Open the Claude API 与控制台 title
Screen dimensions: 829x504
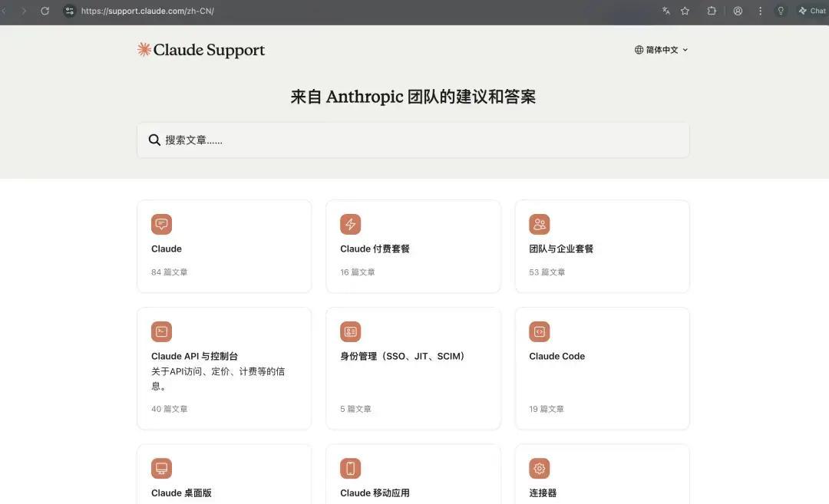click(194, 356)
